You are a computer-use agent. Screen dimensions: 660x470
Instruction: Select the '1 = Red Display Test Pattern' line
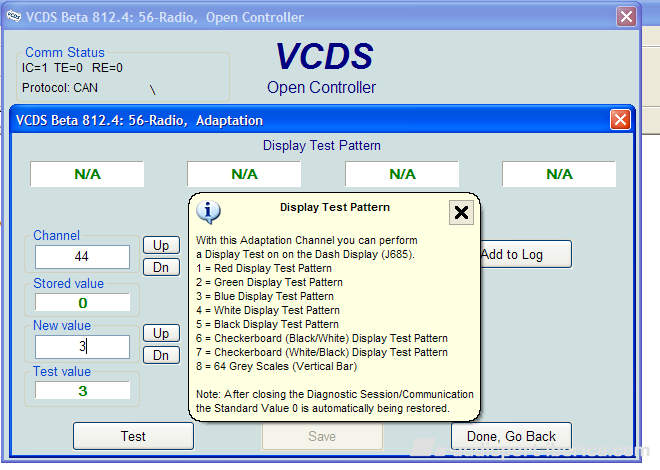point(264,268)
